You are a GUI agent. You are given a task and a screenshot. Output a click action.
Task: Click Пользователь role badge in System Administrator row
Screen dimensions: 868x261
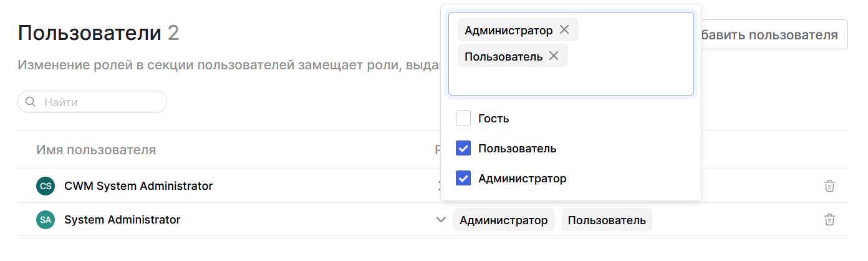click(606, 220)
